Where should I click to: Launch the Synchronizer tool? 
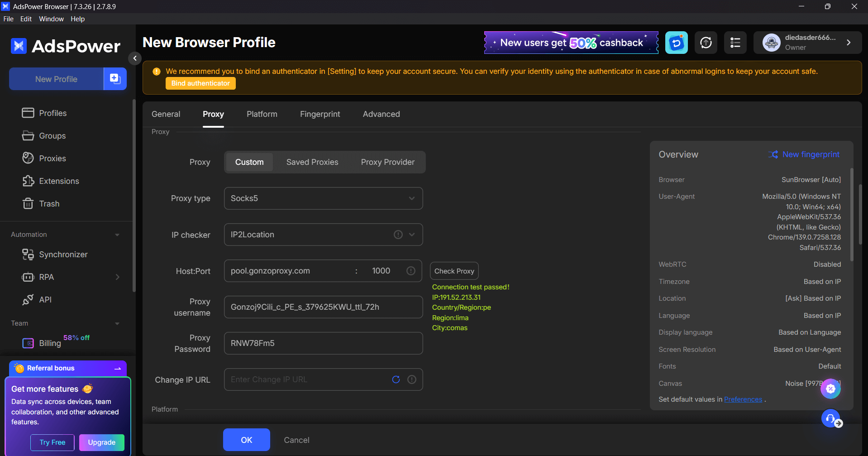point(55,254)
